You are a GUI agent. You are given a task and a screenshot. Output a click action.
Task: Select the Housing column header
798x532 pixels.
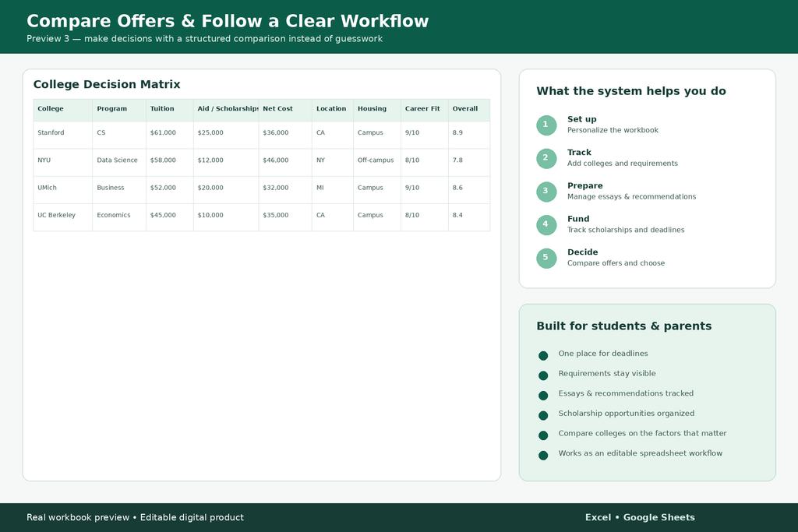click(377, 110)
